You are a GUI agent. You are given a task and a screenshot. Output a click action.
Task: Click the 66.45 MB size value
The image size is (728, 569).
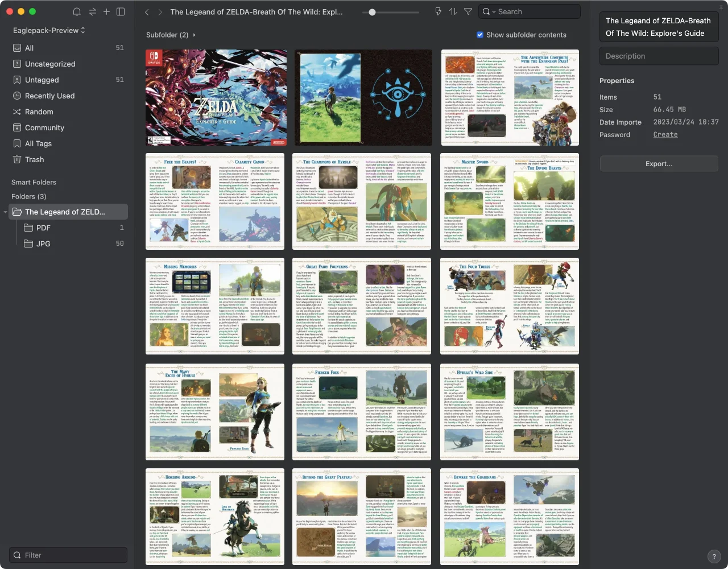pos(669,109)
